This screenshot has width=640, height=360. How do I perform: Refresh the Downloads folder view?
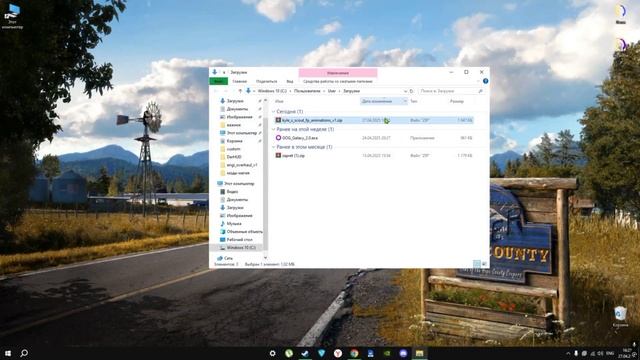point(411,91)
